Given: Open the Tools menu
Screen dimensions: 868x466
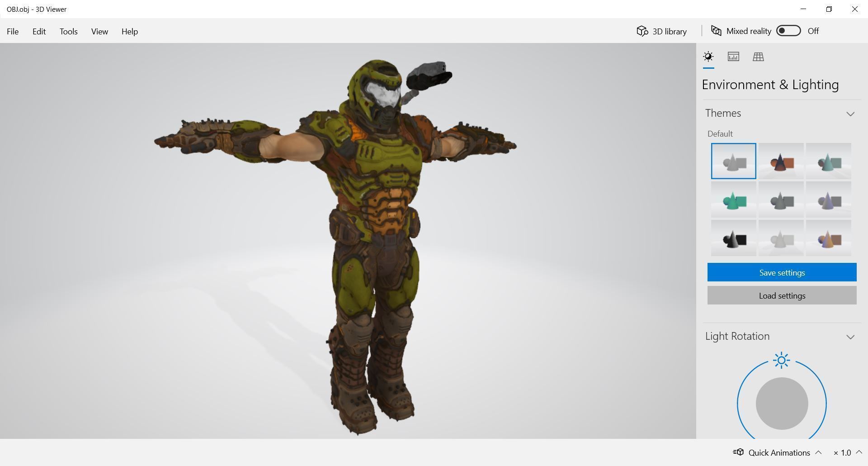Looking at the screenshot, I should pyautogui.click(x=69, y=31).
